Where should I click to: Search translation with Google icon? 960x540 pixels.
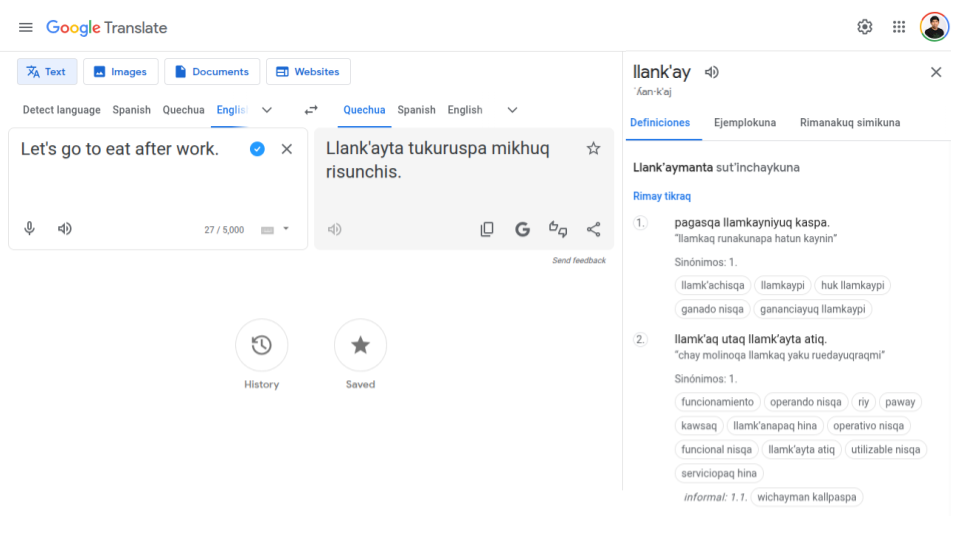(x=522, y=229)
